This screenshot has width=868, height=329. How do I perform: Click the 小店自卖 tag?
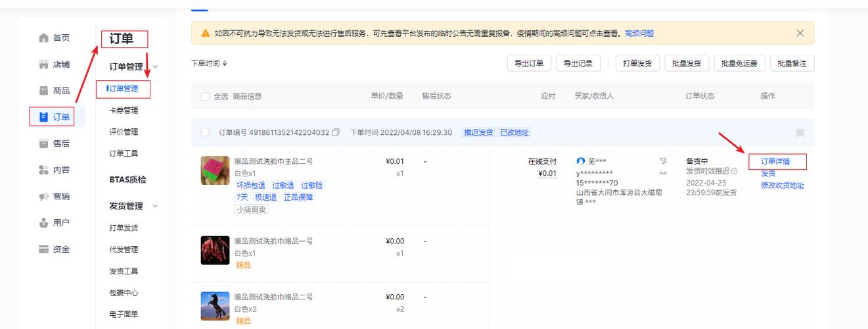point(252,209)
